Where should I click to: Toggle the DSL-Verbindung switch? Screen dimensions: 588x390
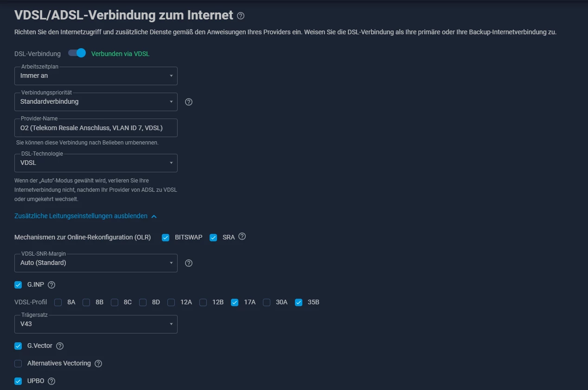click(77, 53)
